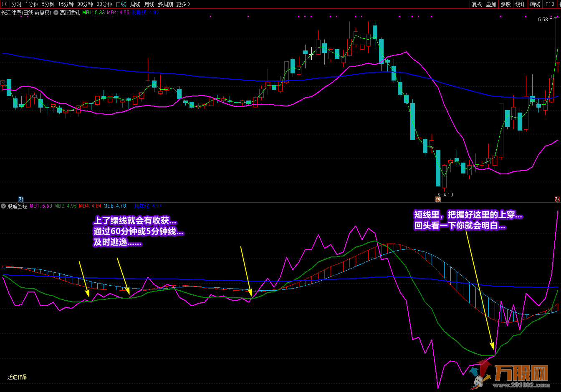This screenshot has width=561, height=392.
Task: Click the 预 forecast marker icon
Action: click(x=438, y=199)
